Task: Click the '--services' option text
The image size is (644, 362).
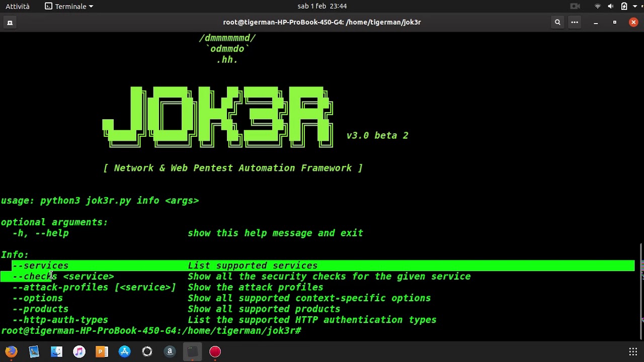Action: point(40,265)
